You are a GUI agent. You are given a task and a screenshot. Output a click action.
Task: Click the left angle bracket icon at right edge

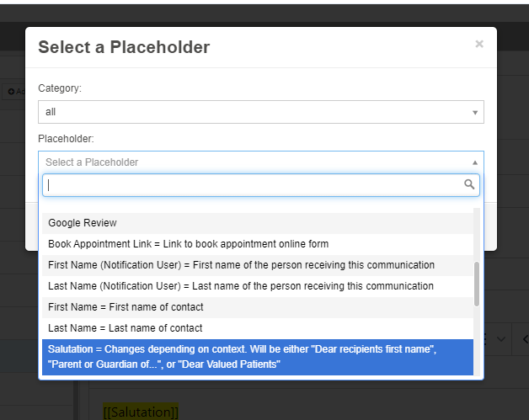526,339
